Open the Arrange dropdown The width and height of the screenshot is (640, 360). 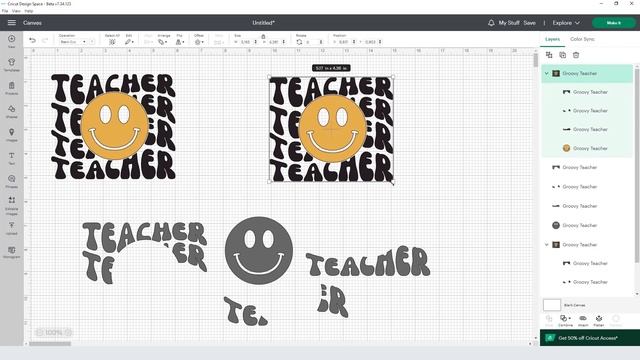point(163,40)
